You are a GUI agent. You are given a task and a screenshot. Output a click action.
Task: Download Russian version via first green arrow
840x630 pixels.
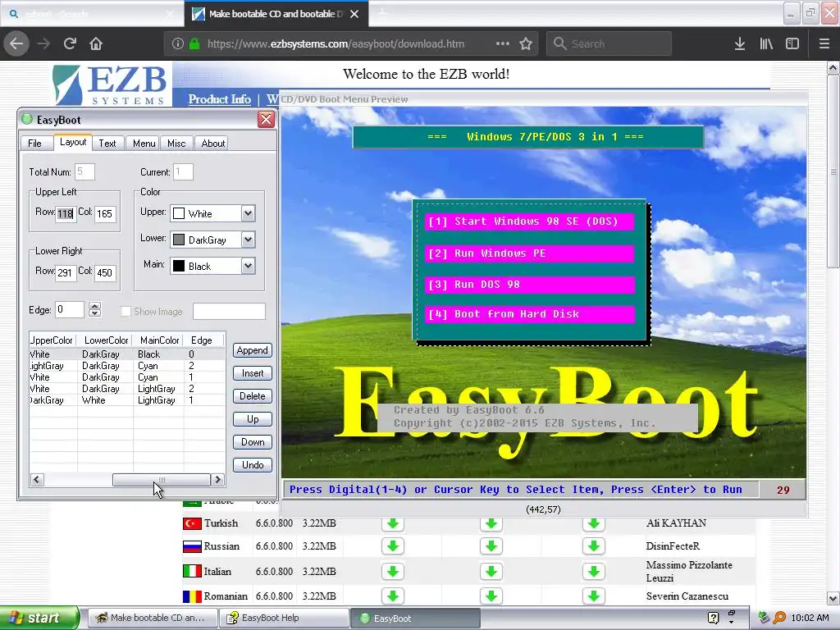pyautogui.click(x=393, y=546)
